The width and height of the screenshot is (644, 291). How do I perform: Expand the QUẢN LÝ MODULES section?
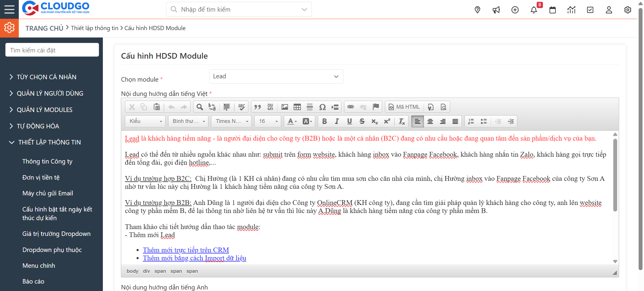click(x=44, y=110)
